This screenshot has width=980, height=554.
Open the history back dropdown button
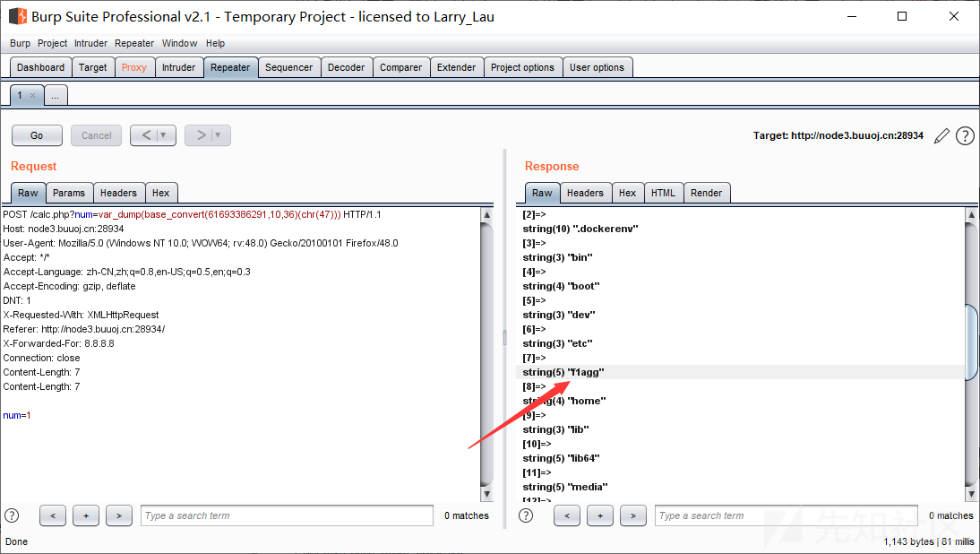click(x=153, y=135)
